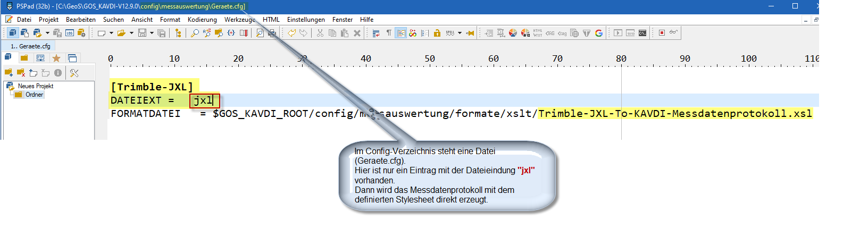Open project settings wrench icon
Image resolution: width=868 pixels, height=228 pixels.
(74, 73)
